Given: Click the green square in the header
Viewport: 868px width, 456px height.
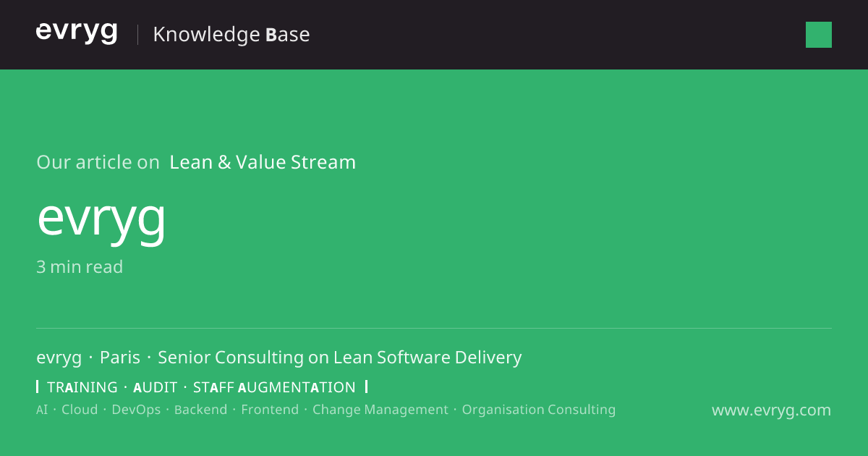Looking at the screenshot, I should coord(819,35).
